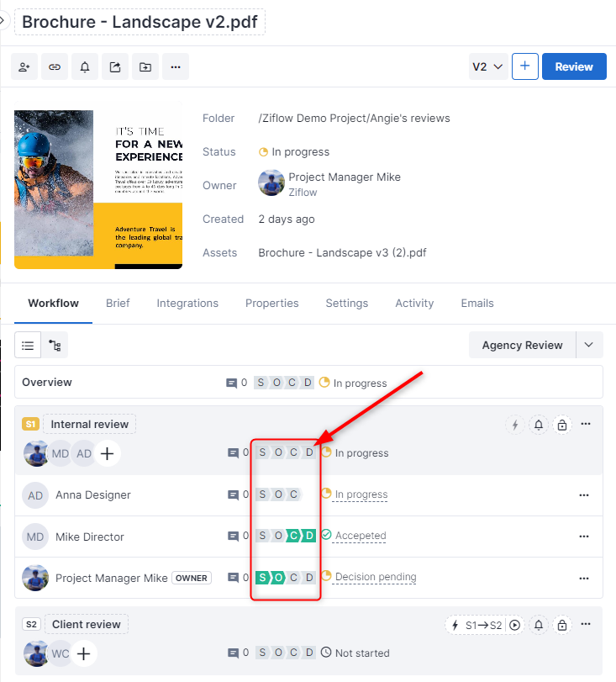Open the brochure thumbnail preview

click(x=98, y=189)
